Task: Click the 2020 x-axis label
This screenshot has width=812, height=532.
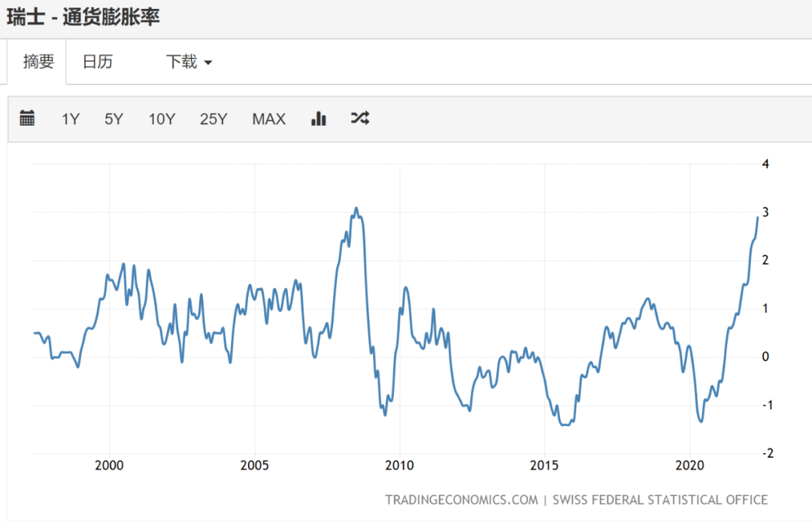Action: (689, 465)
